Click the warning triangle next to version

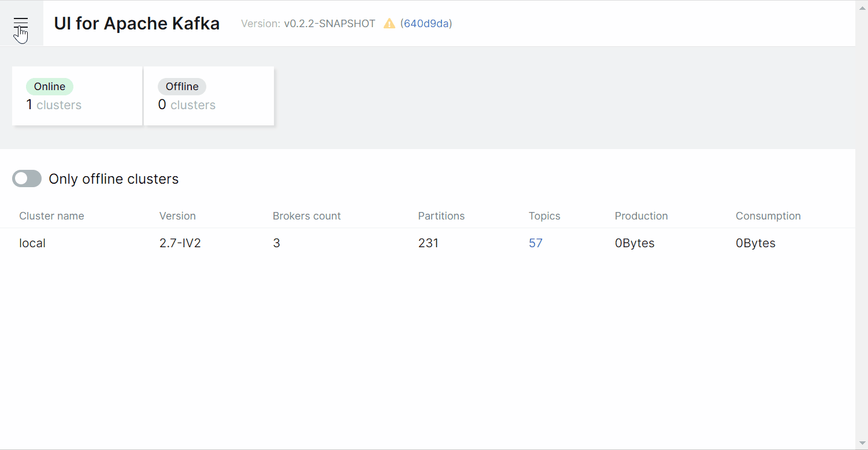(389, 23)
